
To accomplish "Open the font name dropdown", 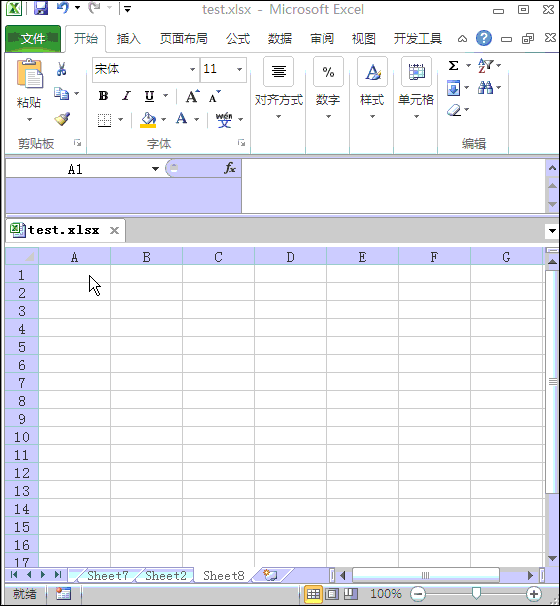I will point(192,69).
